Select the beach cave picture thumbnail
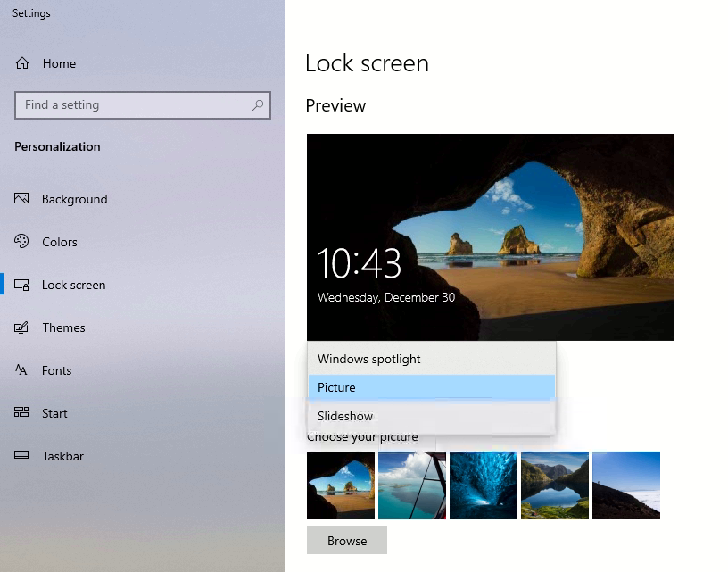Image resolution: width=728 pixels, height=572 pixels. [x=340, y=485]
